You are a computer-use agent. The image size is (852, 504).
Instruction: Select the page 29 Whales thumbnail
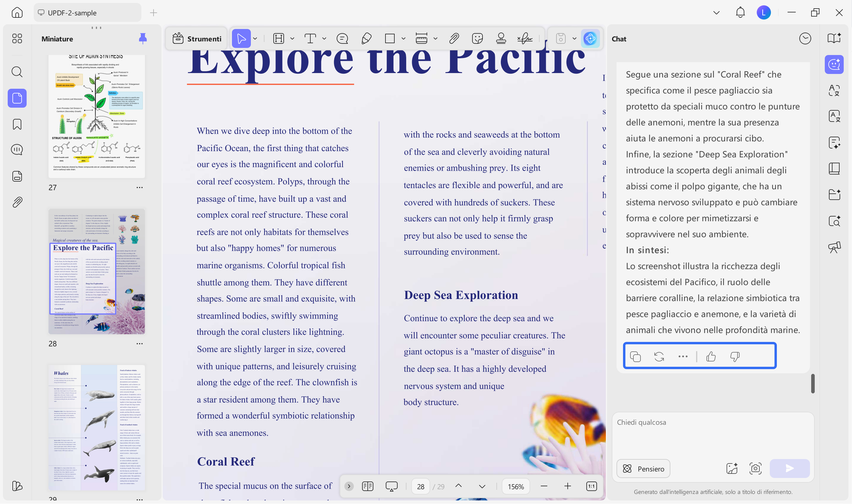[97, 428]
